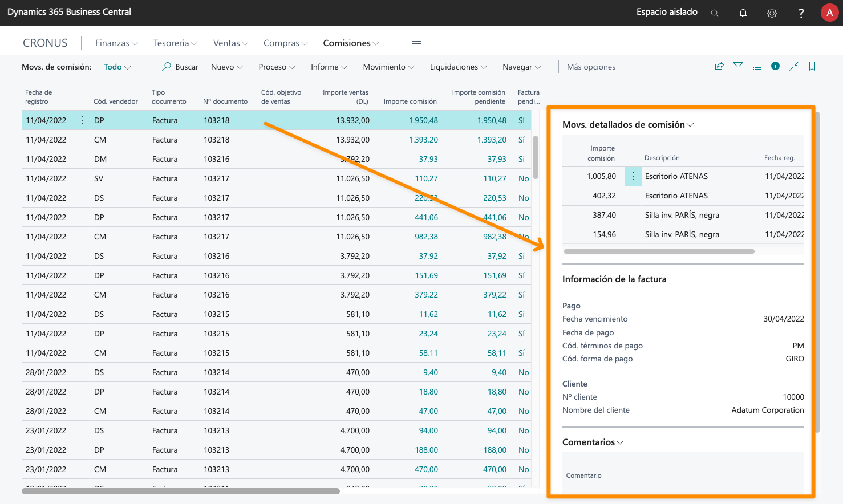Open document number 103218 link in first row
The height and width of the screenshot is (504, 843).
217,120
